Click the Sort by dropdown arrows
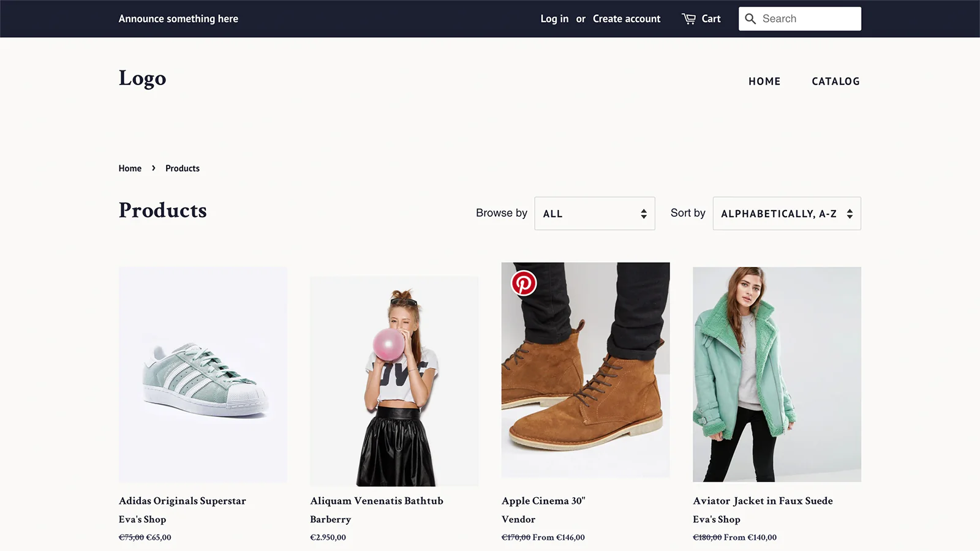The image size is (980, 551). (x=850, y=214)
